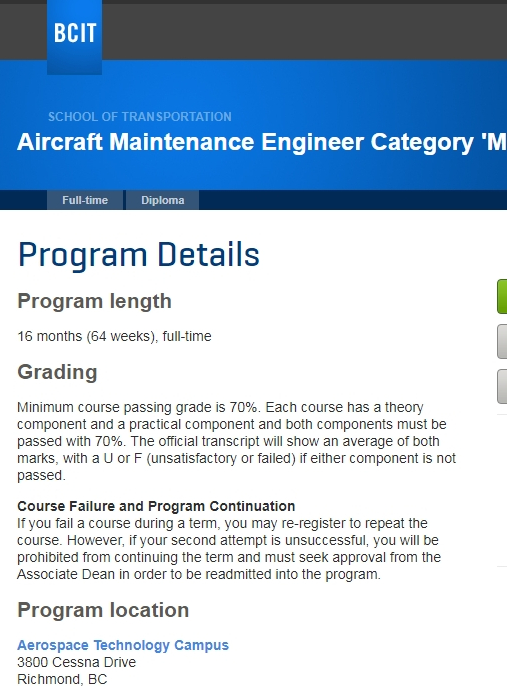This screenshot has width=507, height=686.
Task: Open the School of Transportation link
Action: [140, 117]
